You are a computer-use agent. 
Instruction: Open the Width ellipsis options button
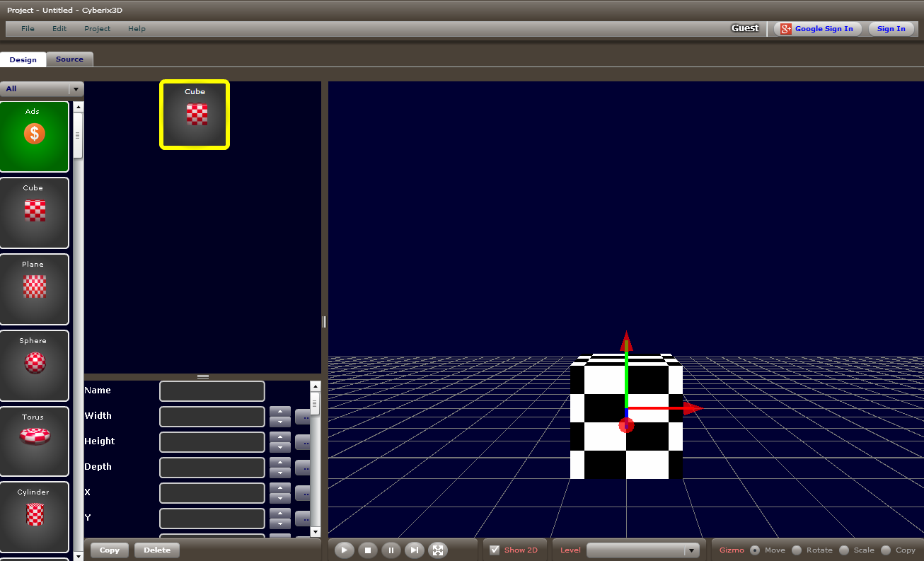pos(303,417)
